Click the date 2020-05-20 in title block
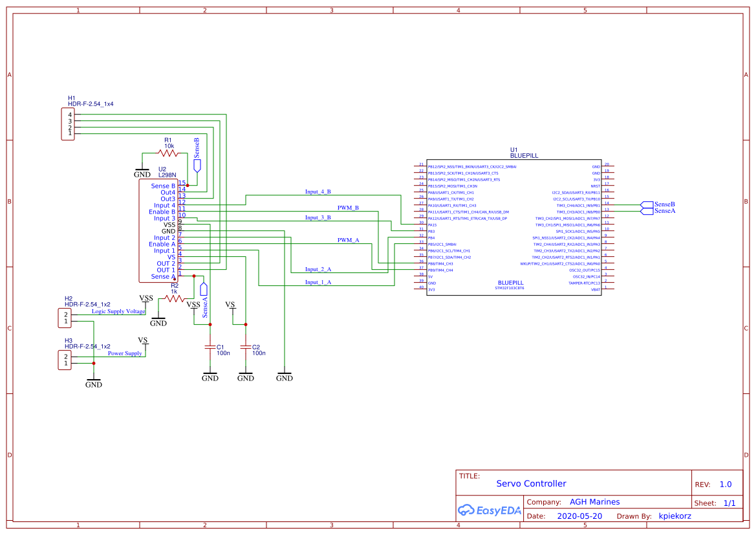This screenshot has height=535, width=756. (578, 516)
